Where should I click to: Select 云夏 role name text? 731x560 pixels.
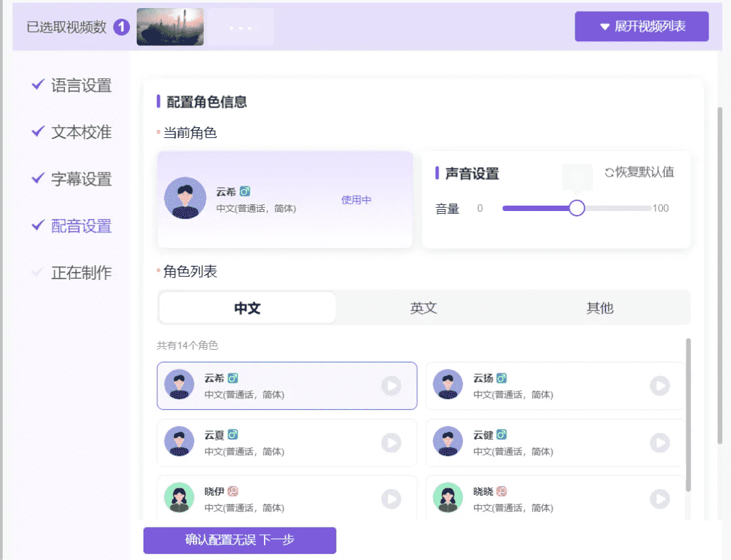tap(215, 435)
